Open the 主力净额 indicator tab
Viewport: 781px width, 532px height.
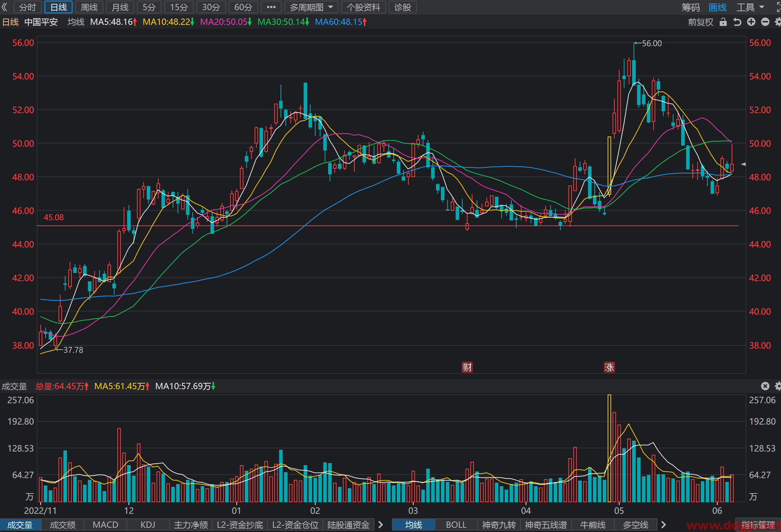(191, 525)
